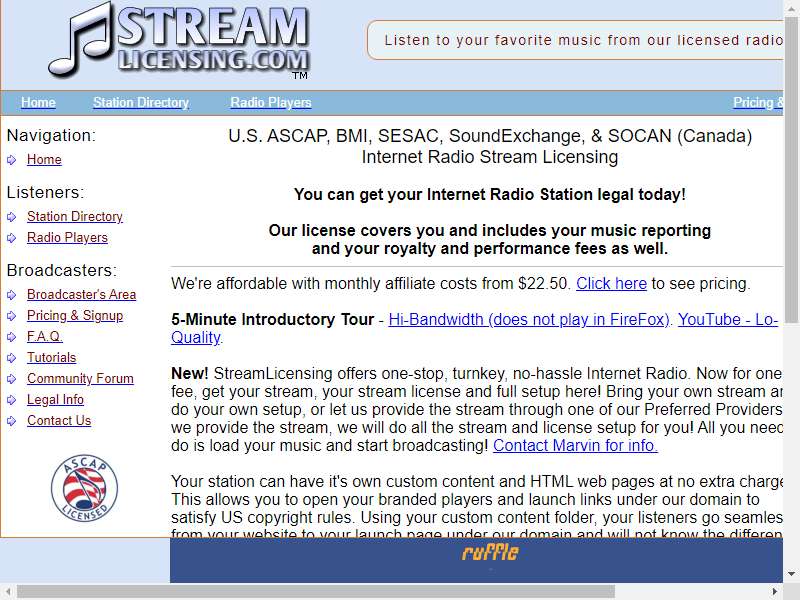Open the Legal Info link
Image resolution: width=800 pixels, height=600 pixels.
(55, 399)
